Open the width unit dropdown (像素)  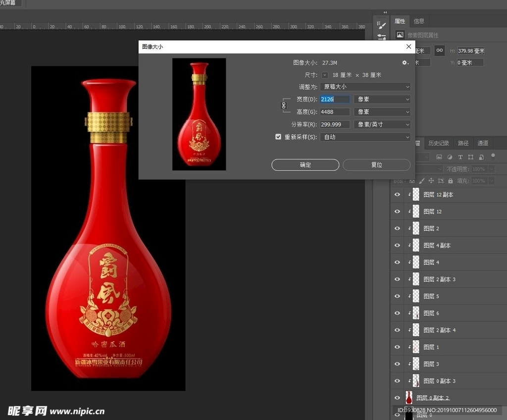click(382, 99)
